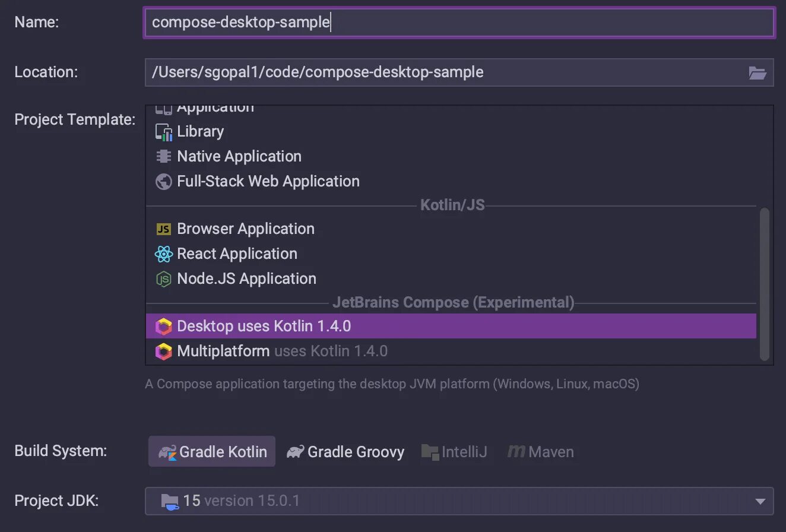Open the Location folder browse icon
The height and width of the screenshot is (532, 786).
click(x=758, y=73)
